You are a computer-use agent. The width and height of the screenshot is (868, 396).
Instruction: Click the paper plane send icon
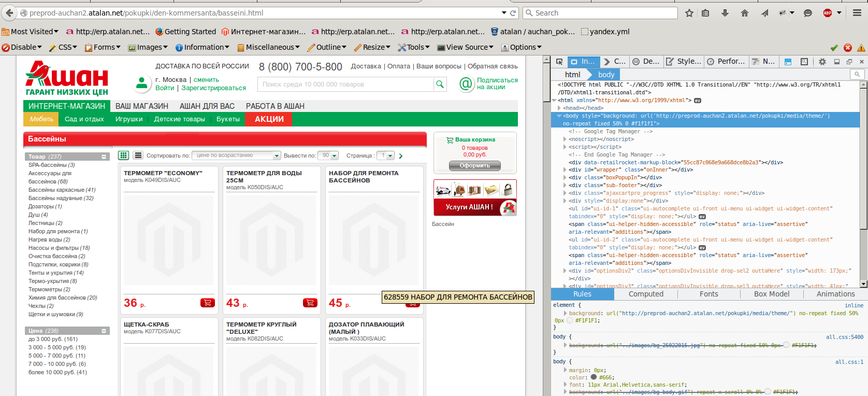[x=764, y=13]
